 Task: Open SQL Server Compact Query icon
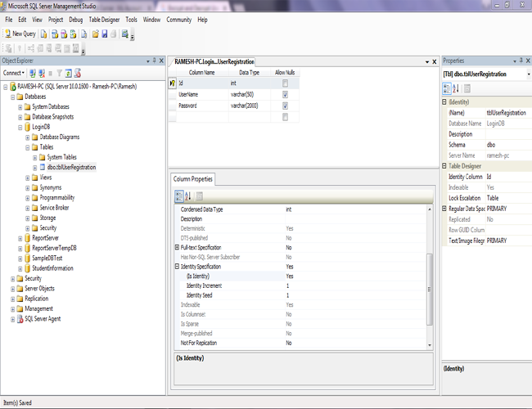point(83,34)
